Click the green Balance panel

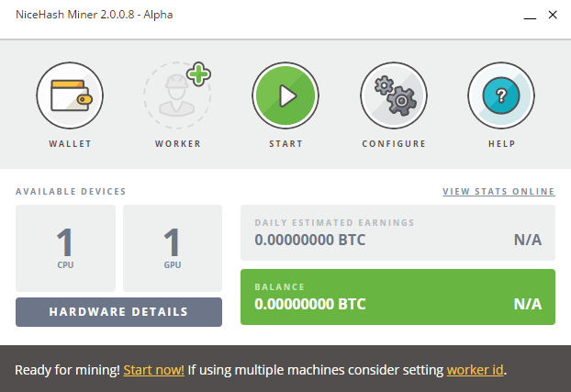(x=397, y=297)
